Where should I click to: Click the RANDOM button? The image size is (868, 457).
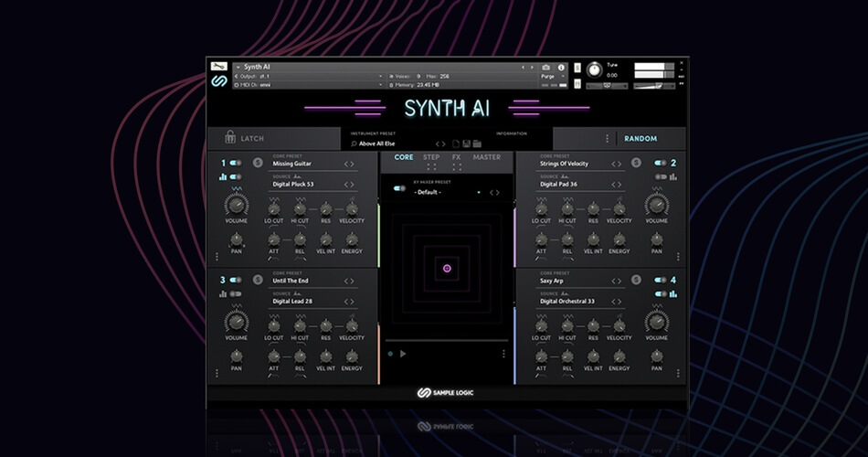640,139
